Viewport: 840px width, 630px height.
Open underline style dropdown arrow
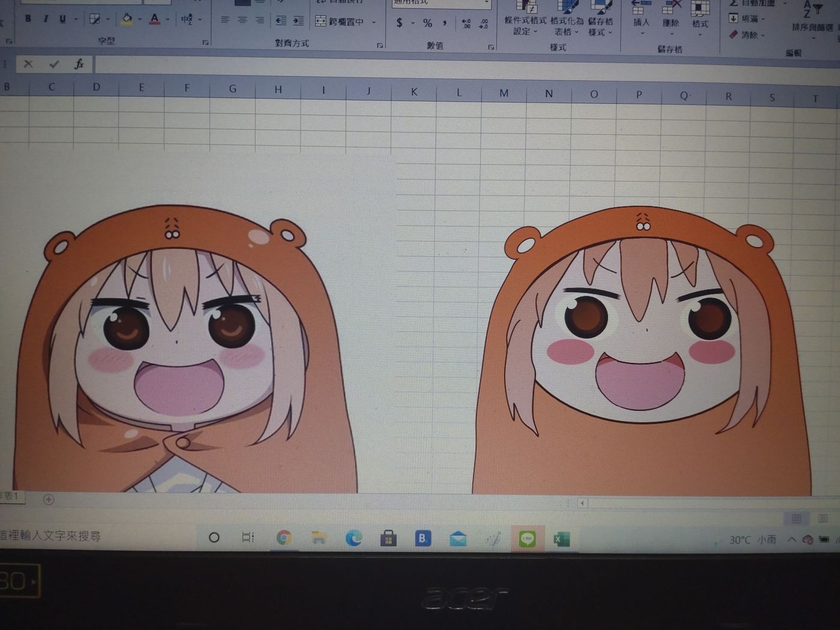(x=76, y=19)
